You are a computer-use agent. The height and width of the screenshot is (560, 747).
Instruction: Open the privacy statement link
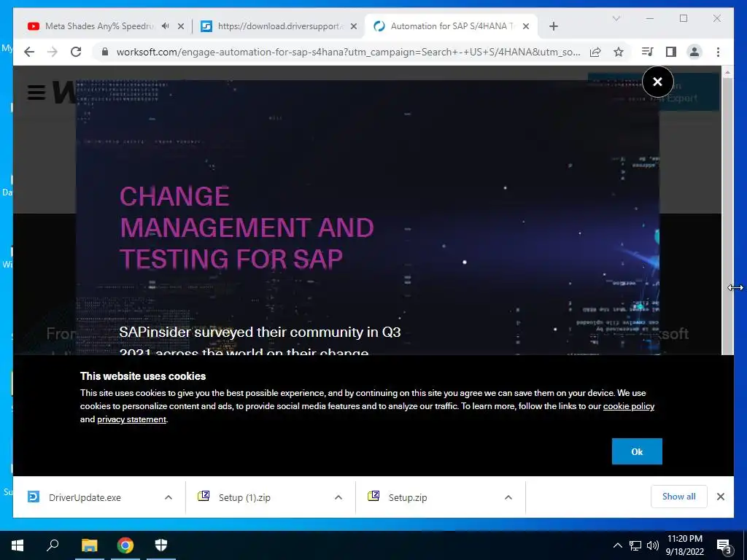(131, 419)
